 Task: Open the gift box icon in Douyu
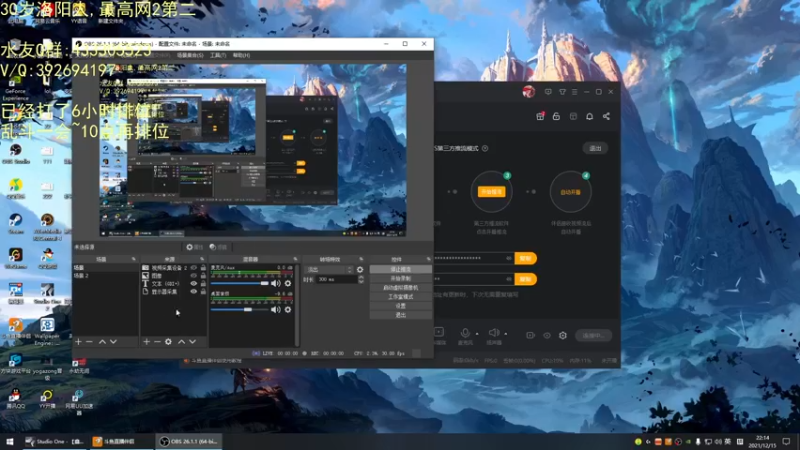click(x=540, y=116)
